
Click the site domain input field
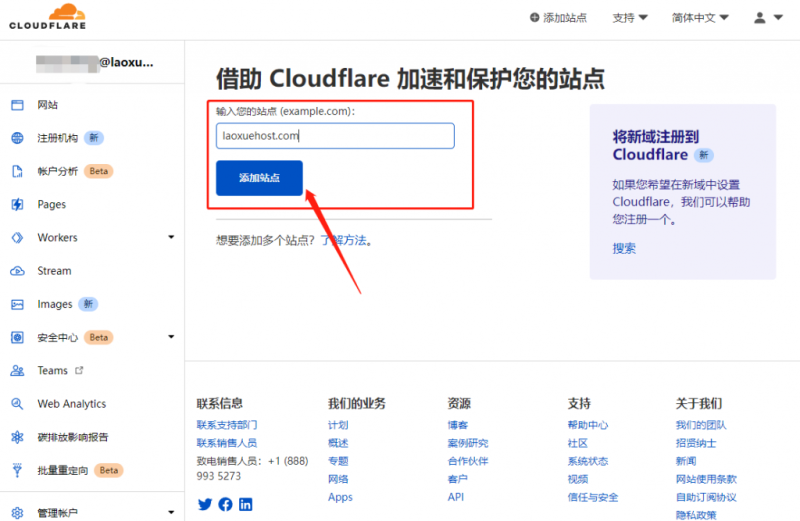click(x=335, y=136)
